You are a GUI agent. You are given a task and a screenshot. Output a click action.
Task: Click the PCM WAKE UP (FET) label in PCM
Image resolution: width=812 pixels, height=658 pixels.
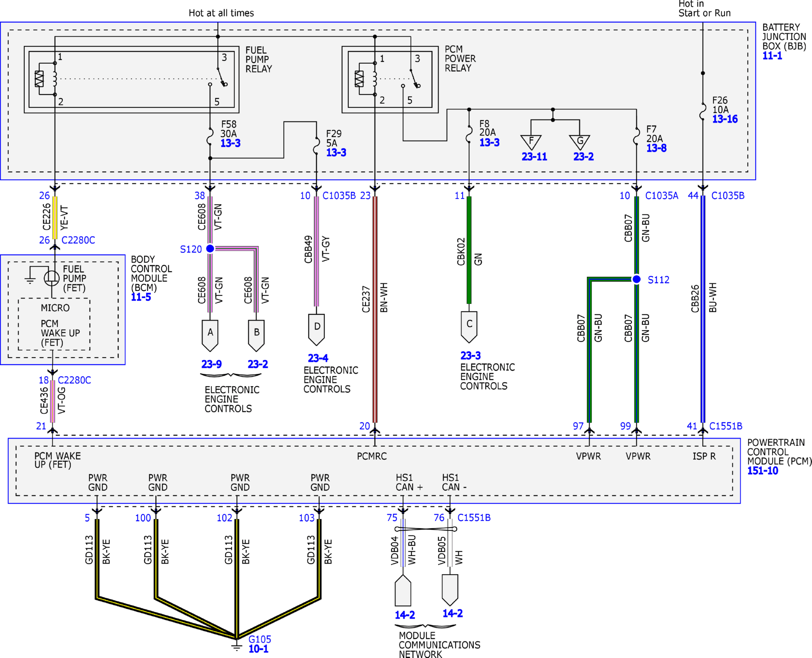[x=57, y=460]
